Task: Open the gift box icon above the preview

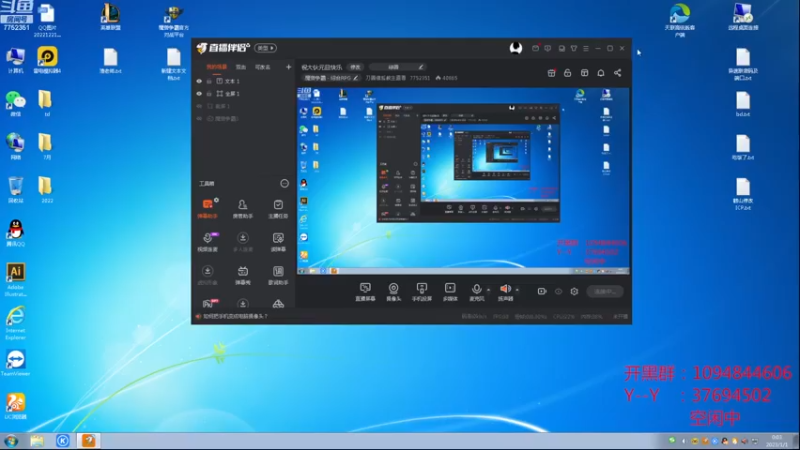Action: [x=552, y=73]
